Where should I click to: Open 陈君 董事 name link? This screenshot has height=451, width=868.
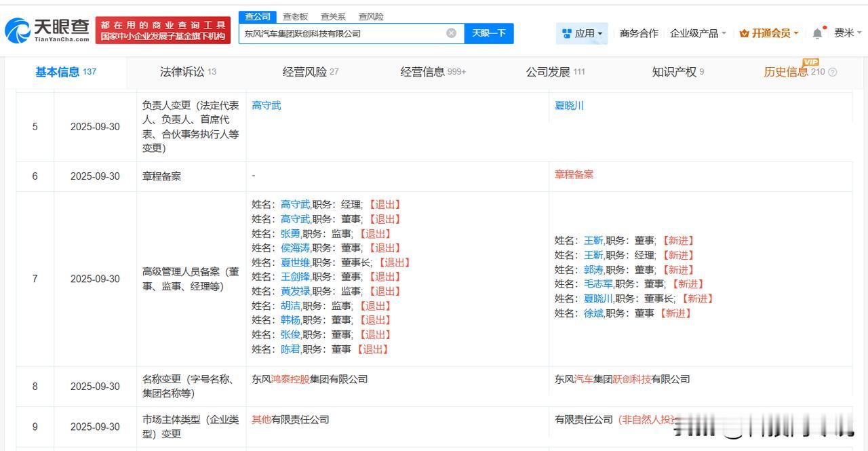tap(290, 349)
